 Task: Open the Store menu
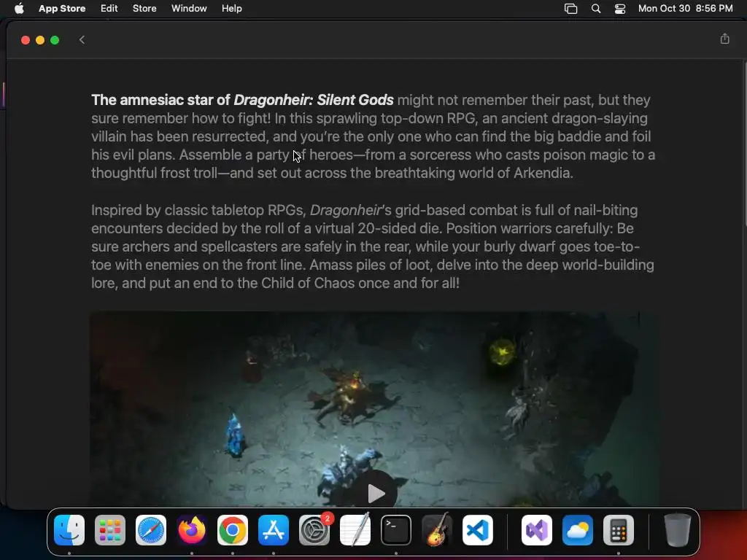(144, 9)
